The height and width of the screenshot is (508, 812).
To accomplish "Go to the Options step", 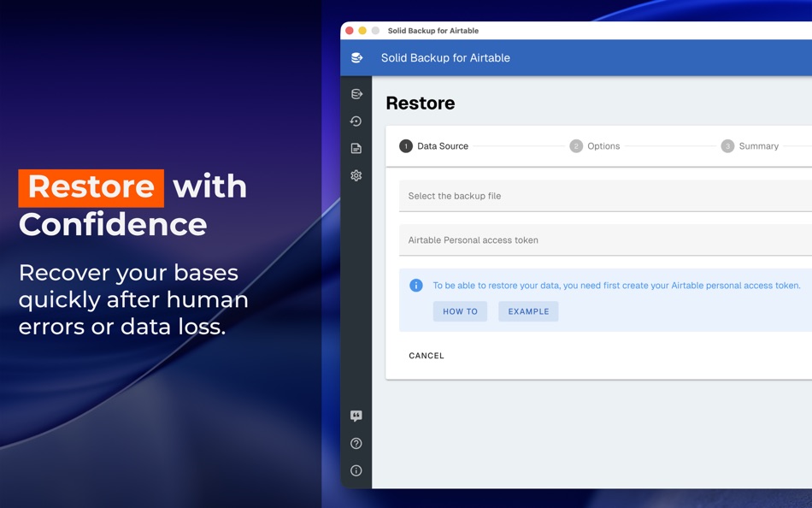I will point(596,145).
